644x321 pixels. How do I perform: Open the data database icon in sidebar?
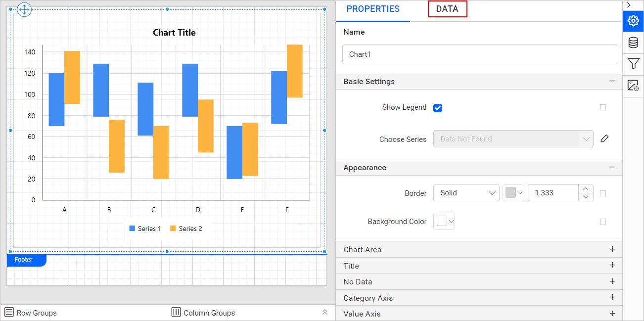click(633, 43)
